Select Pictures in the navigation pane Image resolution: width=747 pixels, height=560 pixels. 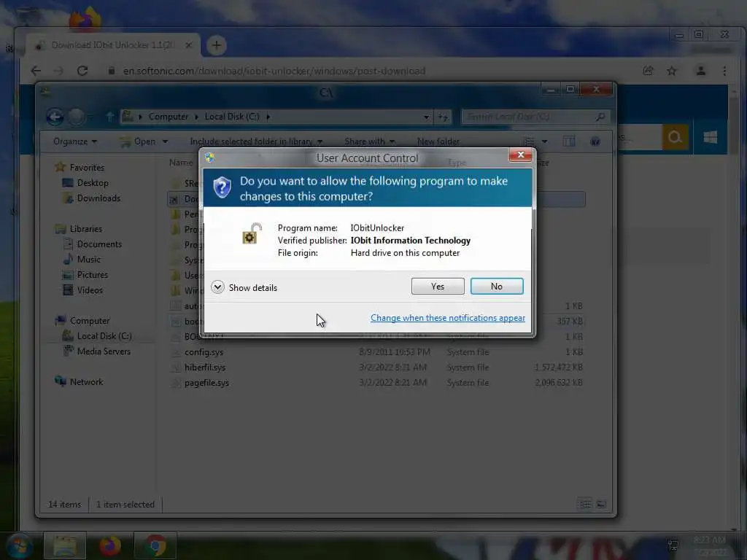coord(93,275)
